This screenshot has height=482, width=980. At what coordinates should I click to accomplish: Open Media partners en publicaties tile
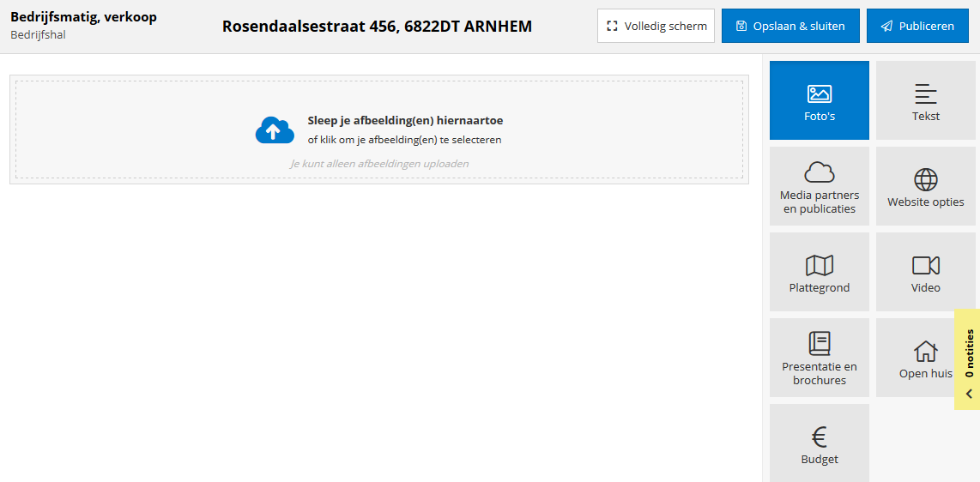tap(819, 186)
